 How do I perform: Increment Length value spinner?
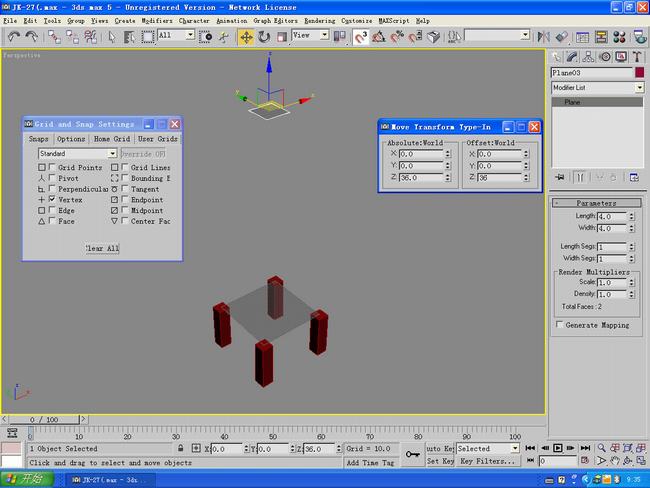[x=631, y=214]
